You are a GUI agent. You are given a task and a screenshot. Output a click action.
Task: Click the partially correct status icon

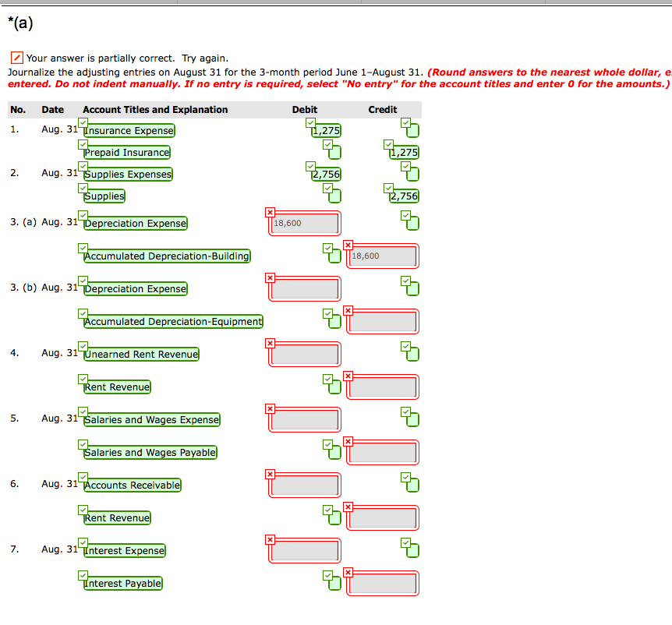[x=16, y=58]
